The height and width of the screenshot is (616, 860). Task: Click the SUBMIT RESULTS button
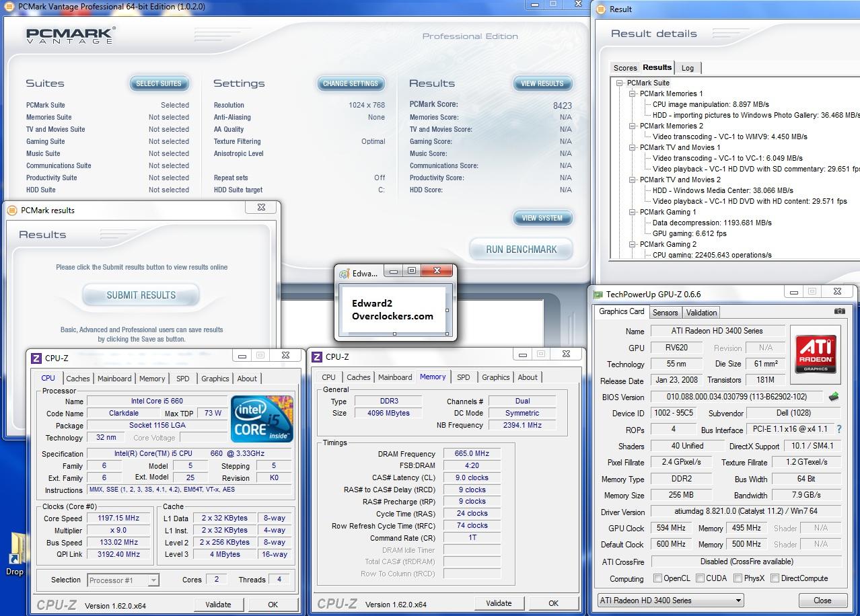pyautogui.click(x=141, y=295)
